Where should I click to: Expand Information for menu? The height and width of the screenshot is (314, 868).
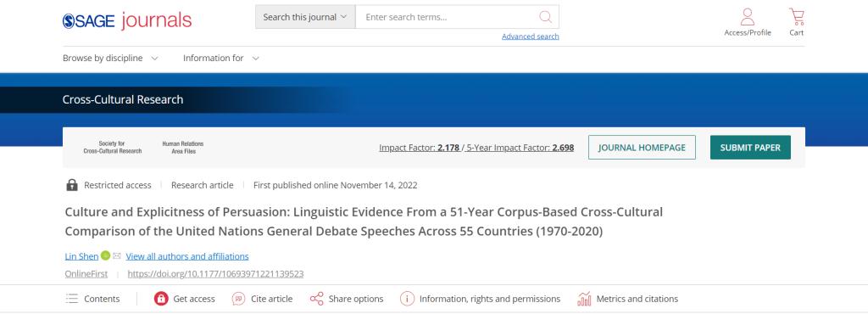coord(221,59)
